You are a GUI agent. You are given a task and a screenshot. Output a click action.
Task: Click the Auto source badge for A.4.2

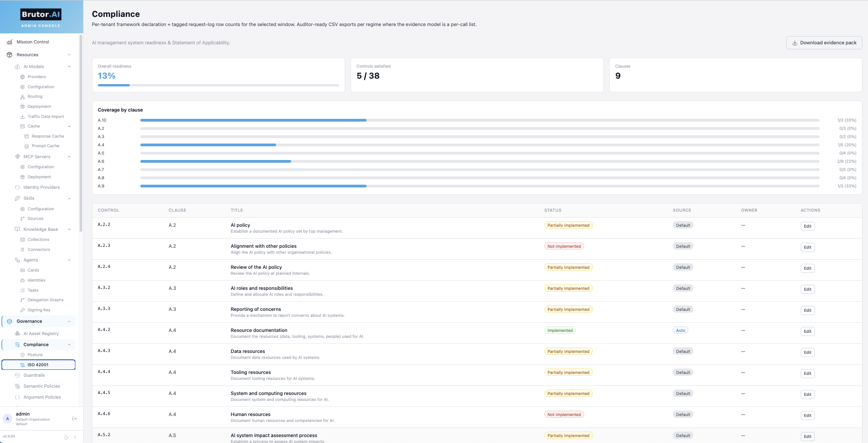click(x=681, y=331)
